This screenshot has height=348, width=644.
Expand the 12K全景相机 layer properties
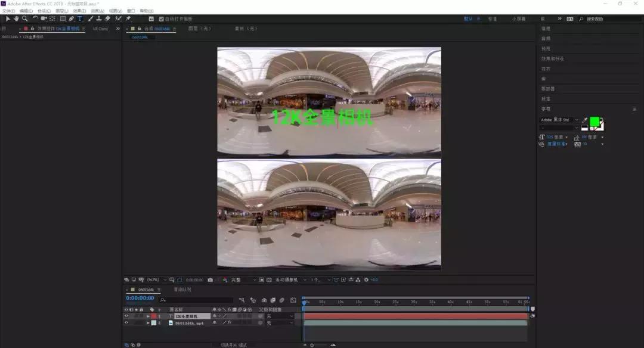tap(148, 316)
